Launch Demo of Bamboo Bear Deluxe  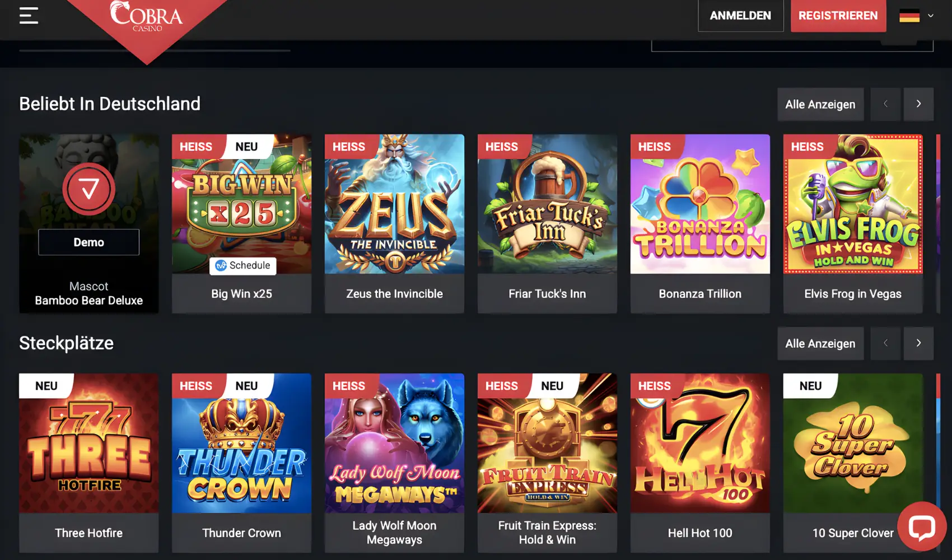(x=89, y=242)
